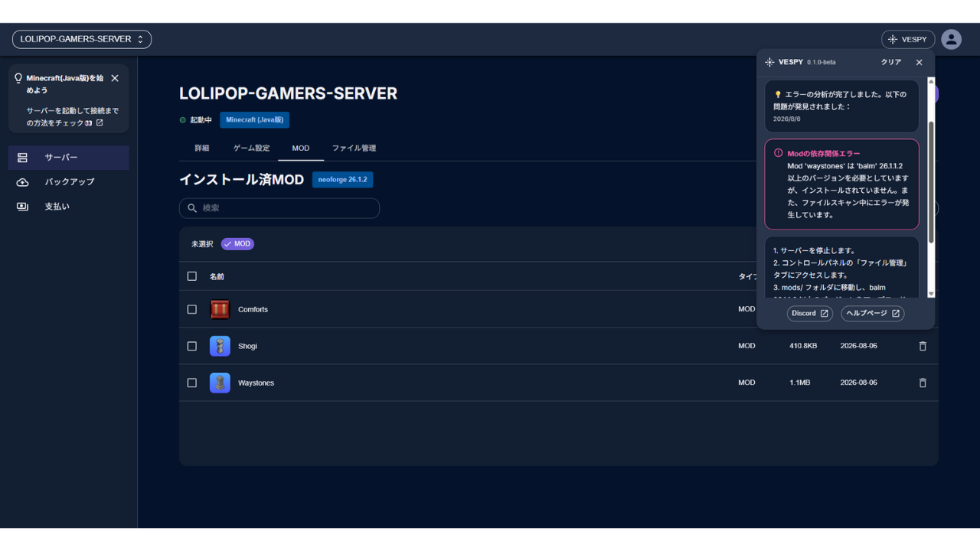980x551 pixels.
Task: Click the Comforts mod name
Action: tap(253, 310)
